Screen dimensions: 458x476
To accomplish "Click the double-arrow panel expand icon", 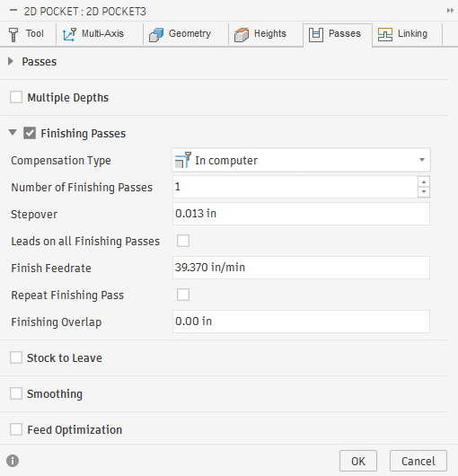I will (x=450, y=11).
